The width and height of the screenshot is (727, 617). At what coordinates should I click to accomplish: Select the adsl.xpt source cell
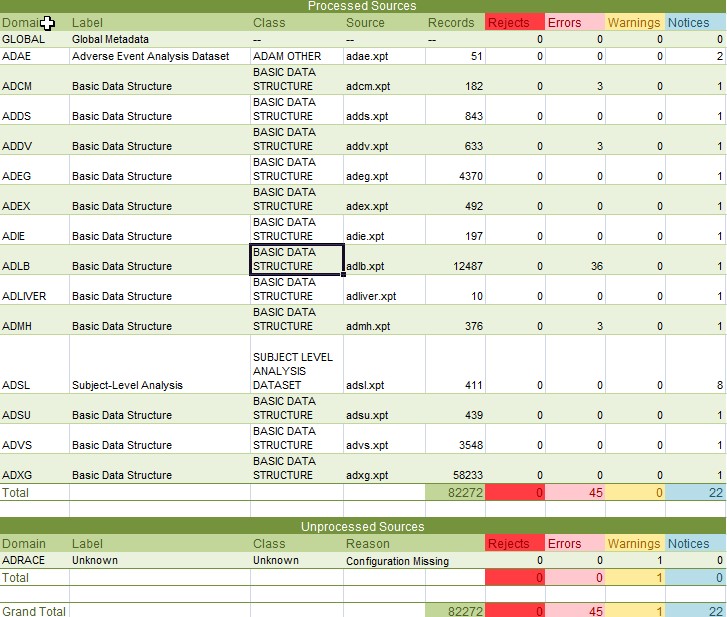(x=384, y=385)
